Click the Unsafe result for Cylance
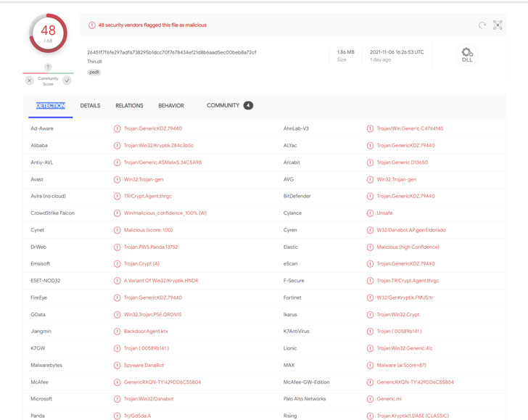528x420 pixels. point(384,213)
